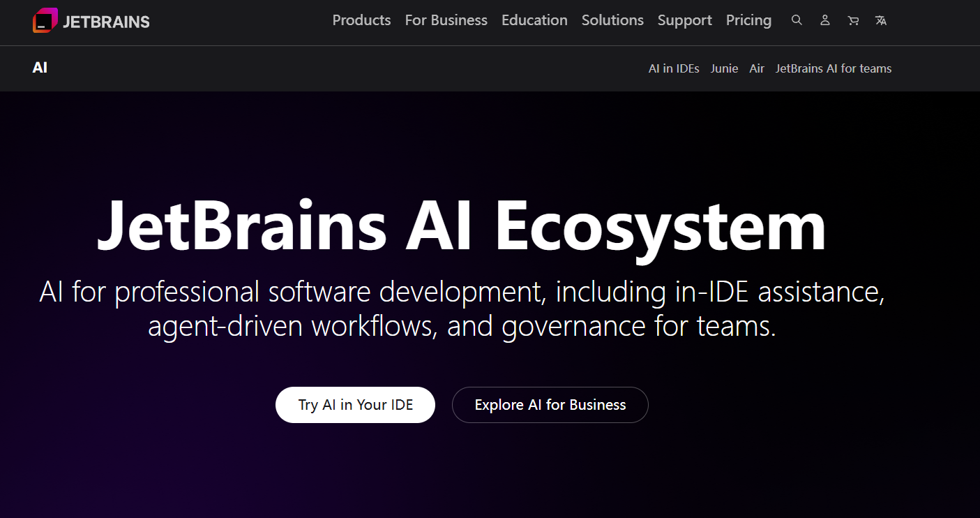Click the AI section title

click(40, 68)
